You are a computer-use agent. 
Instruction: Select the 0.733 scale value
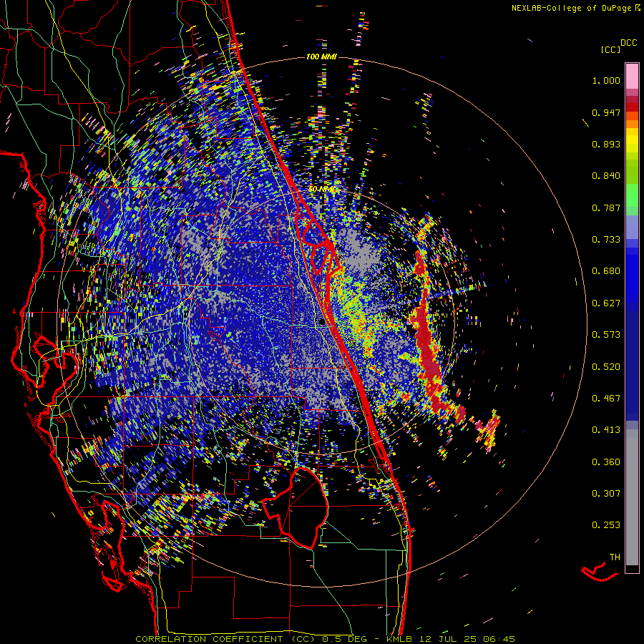[606, 240]
